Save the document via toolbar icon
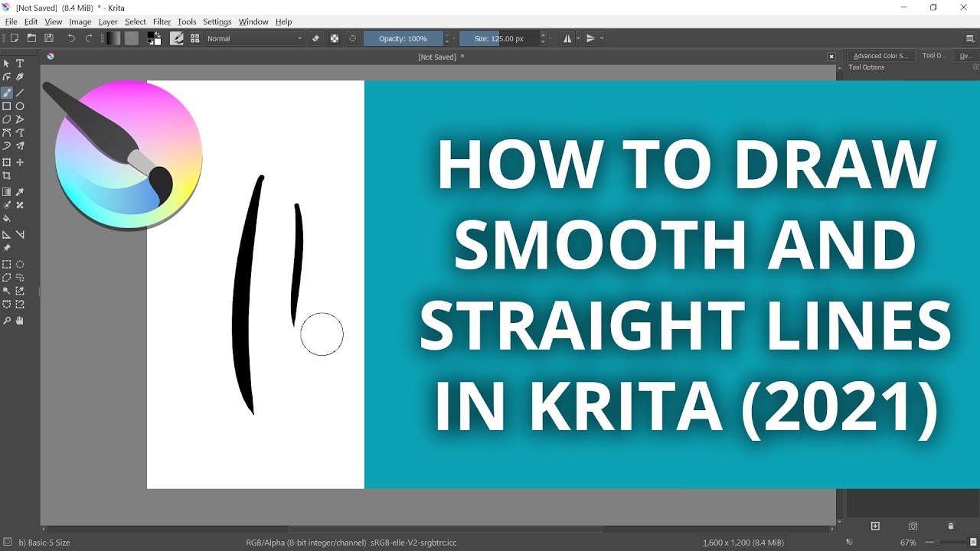Image resolution: width=980 pixels, height=551 pixels. (x=49, y=38)
